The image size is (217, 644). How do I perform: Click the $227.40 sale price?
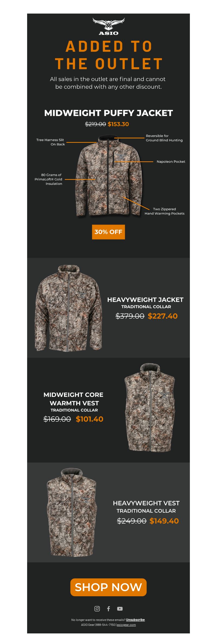point(163,316)
